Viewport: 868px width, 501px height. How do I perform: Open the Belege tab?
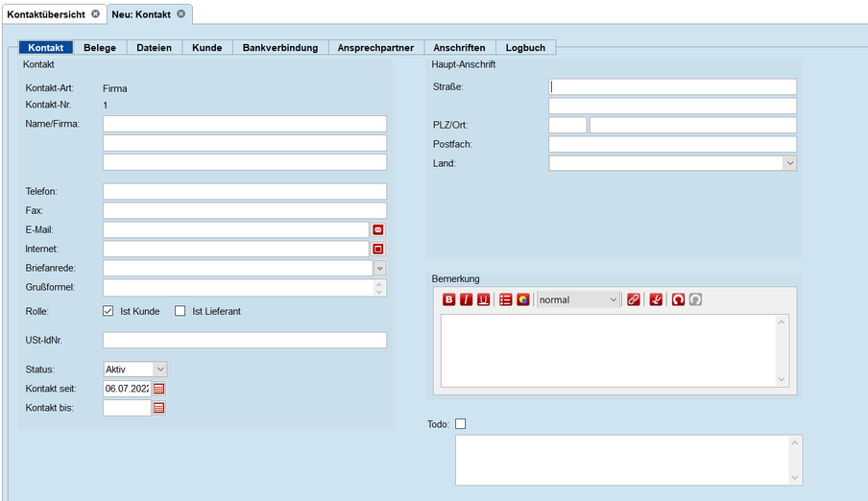pyautogui.click(x=100, y=48)
